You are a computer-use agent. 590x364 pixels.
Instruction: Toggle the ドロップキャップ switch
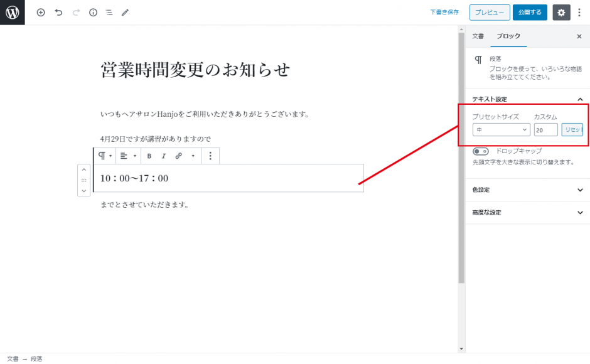(x=481, y=151)
